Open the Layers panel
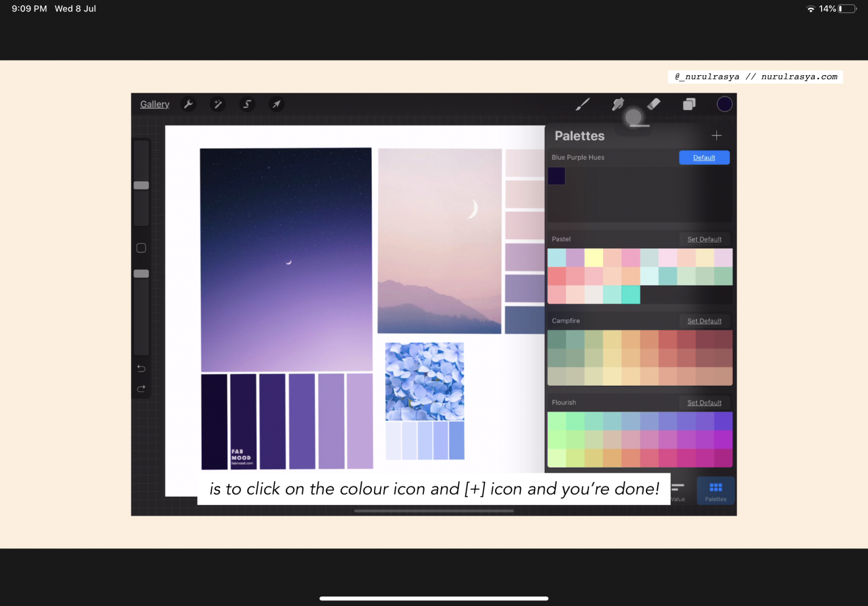Image resolution: width=868 pixels, height=606 pixels. point(689,104)
